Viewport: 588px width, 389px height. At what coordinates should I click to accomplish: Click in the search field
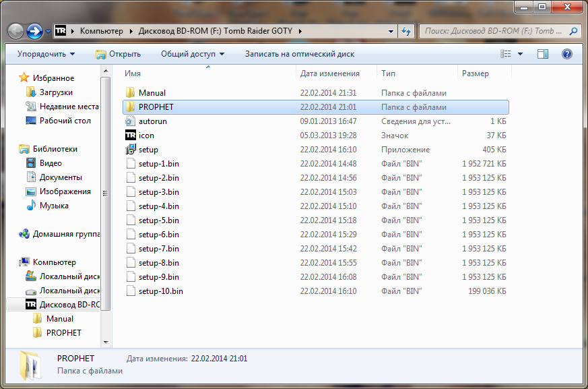tap(494, 31)
